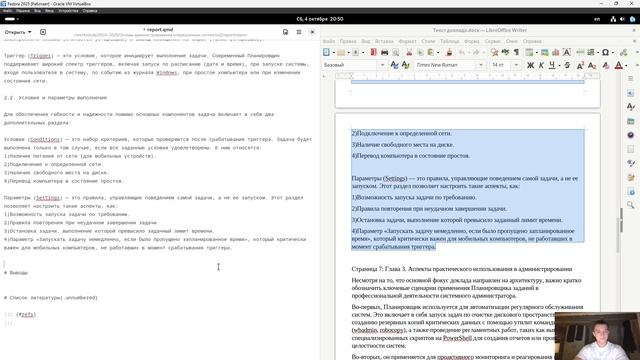Screen dimensions: 640x360
Task: Expand special character dropdown arrow
Action: point(612,52)
